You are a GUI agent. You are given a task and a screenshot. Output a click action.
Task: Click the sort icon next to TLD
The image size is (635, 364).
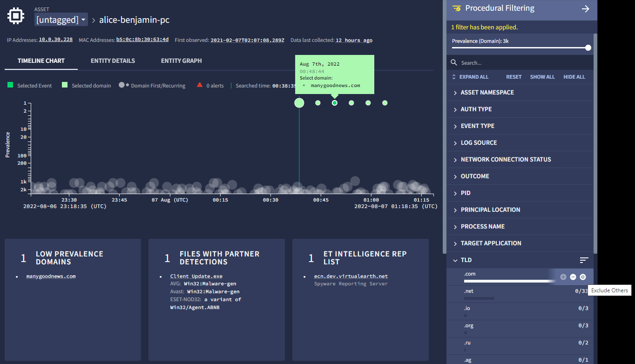584,260
